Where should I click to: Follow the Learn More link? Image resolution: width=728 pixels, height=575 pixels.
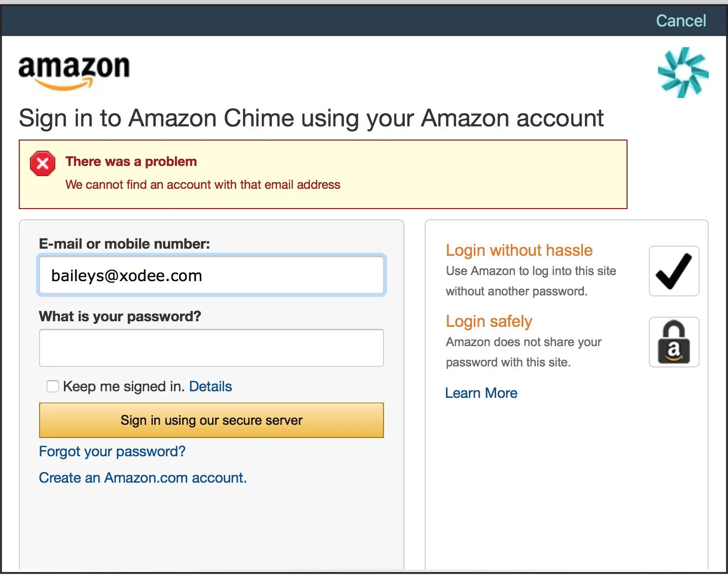481,393
